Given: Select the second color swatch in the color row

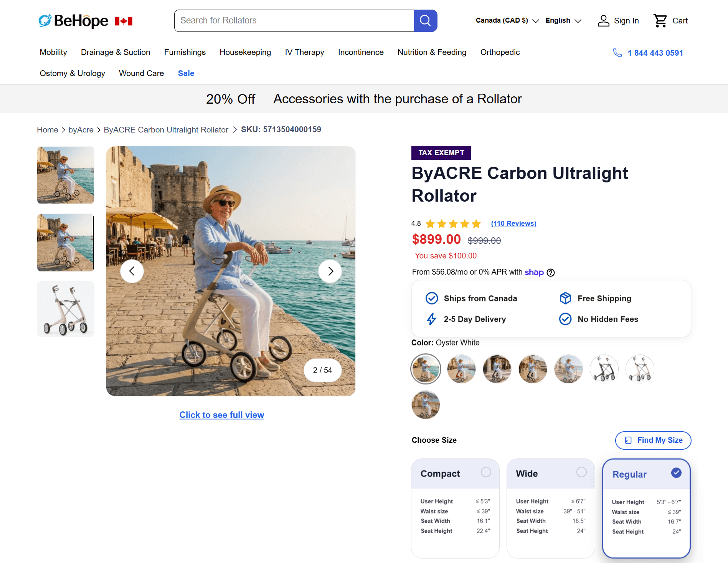Looking at the screenshot, I should point(461,369).
